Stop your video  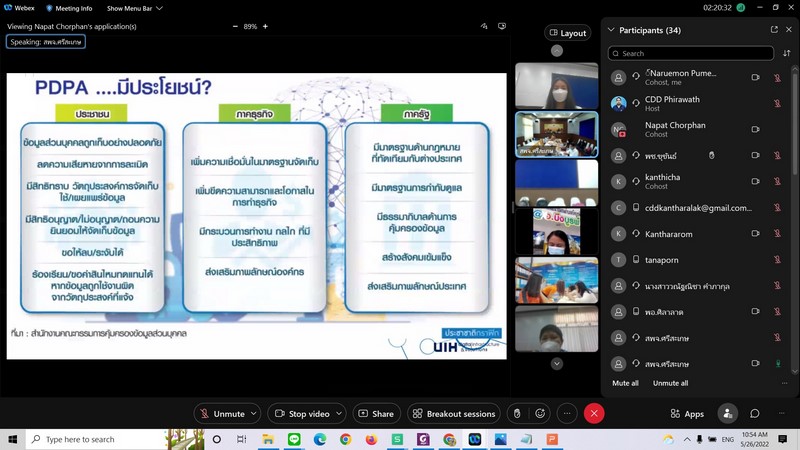point(302,413)
